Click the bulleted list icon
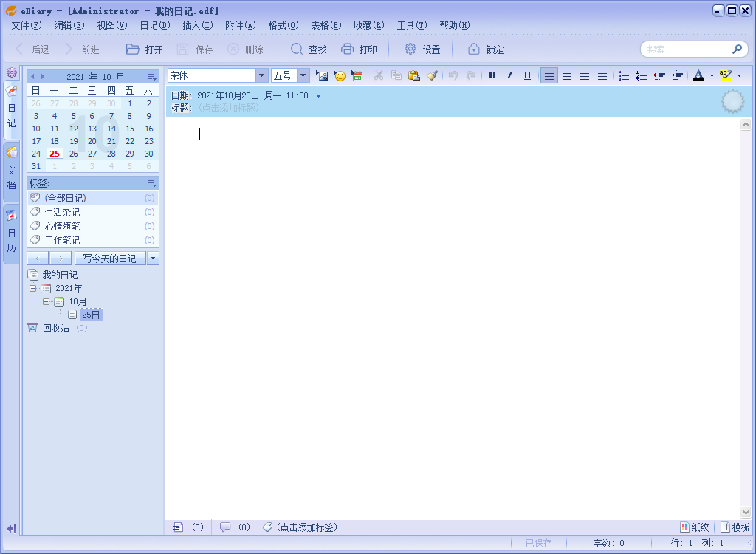 tap(624, 75)
